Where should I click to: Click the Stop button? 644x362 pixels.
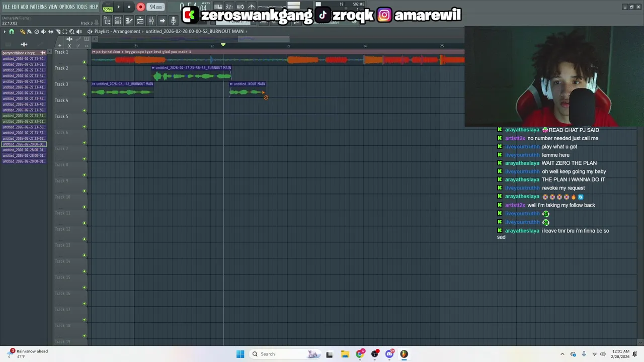coord(129,7)
